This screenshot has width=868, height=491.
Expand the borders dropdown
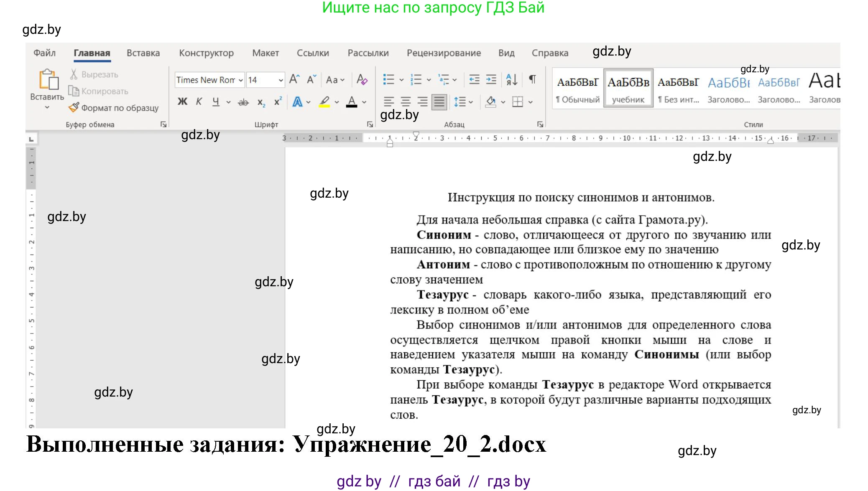(531, 102)
